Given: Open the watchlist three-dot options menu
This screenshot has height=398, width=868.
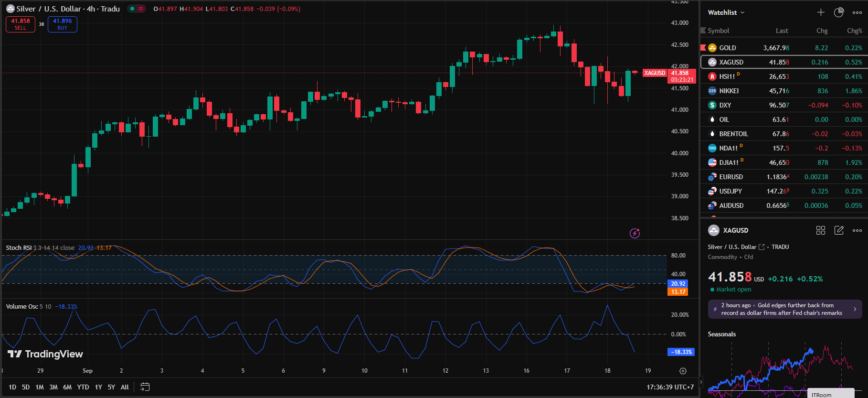Looking at the screenshot, I should click(857, 12).
